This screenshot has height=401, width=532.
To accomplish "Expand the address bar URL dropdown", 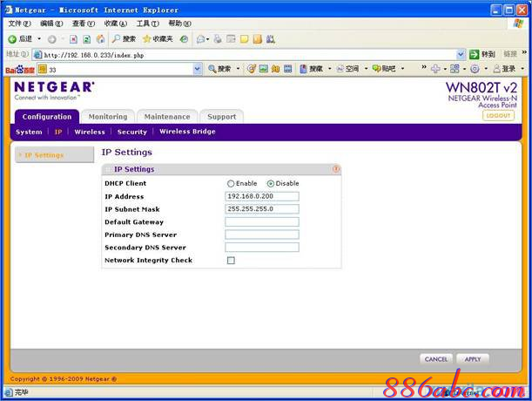I will pos(461,54).
